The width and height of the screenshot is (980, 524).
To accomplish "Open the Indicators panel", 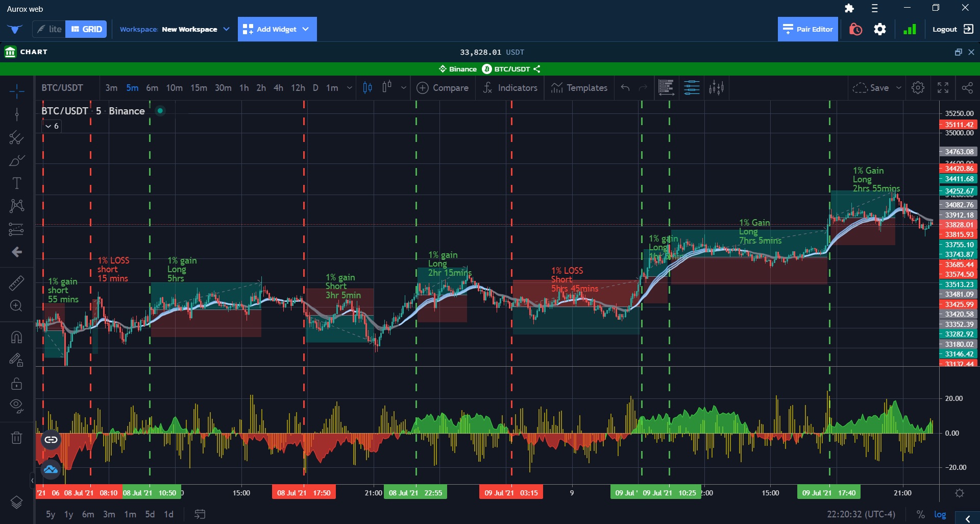I will 510,87.
